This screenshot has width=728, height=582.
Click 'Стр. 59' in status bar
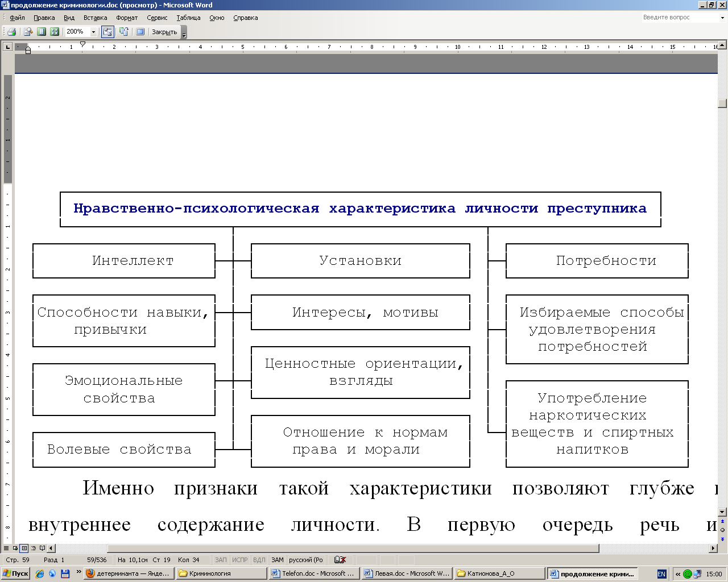click(18, 560)
